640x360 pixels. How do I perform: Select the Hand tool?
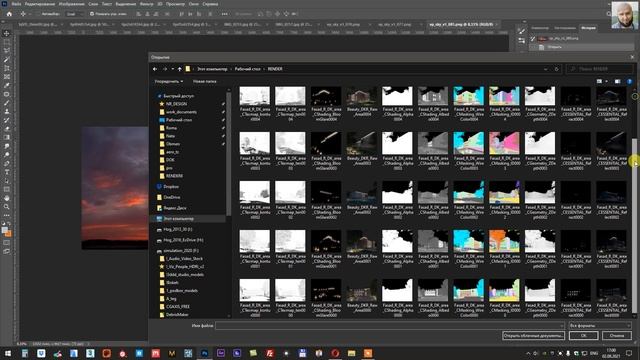click(7, 198)
